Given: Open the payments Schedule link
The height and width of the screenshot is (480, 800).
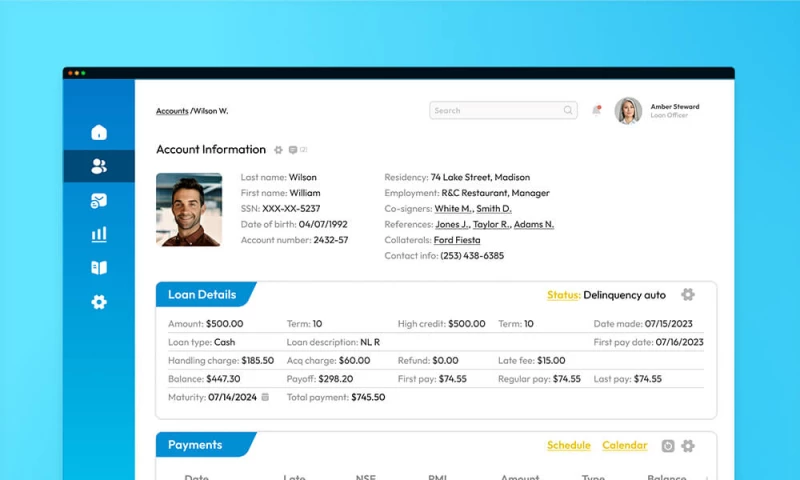Looking at the screenshot, I should [568, 445].
